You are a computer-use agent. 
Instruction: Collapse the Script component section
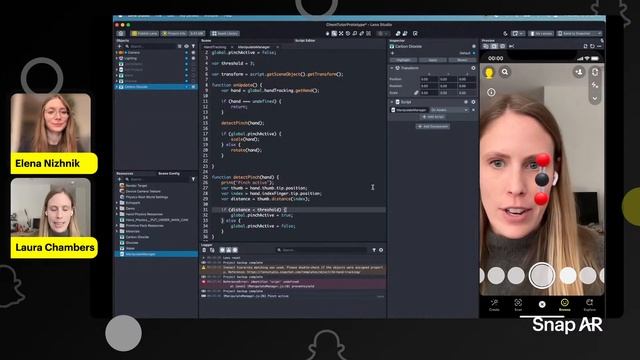(392, 102)
